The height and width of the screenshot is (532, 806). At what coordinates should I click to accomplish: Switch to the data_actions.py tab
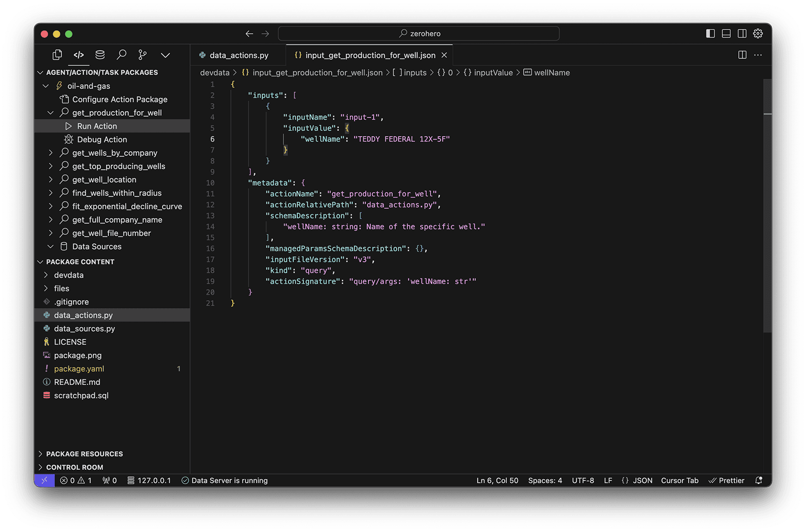(238, 55)
